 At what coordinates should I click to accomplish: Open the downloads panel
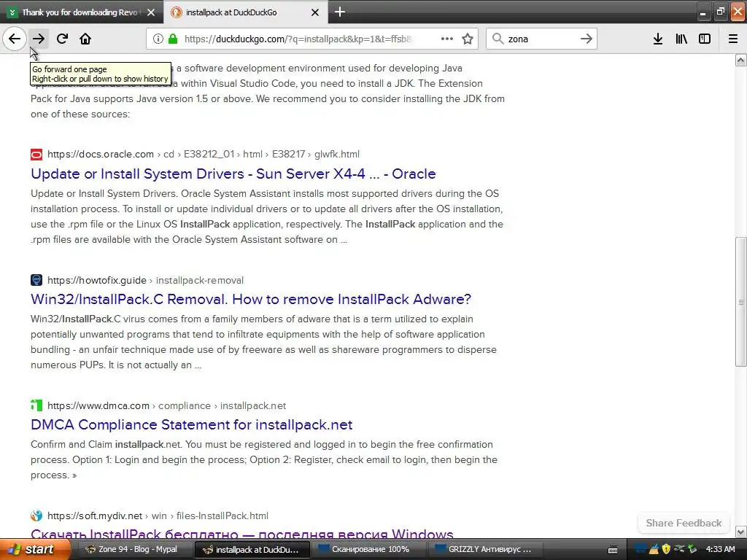click(658, 39)
